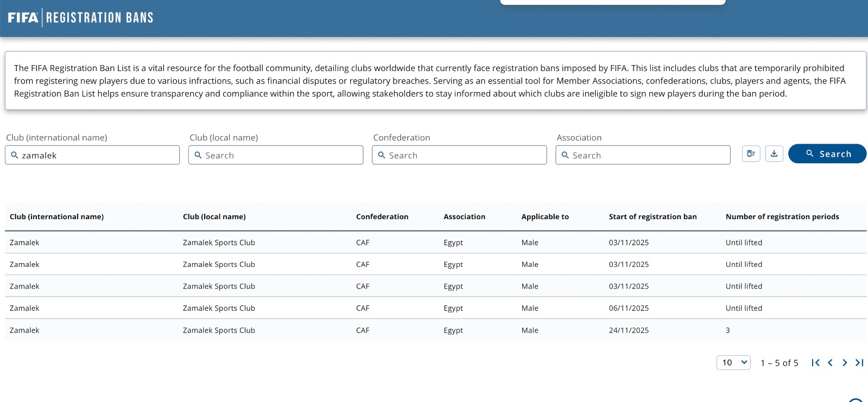868x402 pixels.
Task: Go to the first page of results
Action: (x=815, y=363)
